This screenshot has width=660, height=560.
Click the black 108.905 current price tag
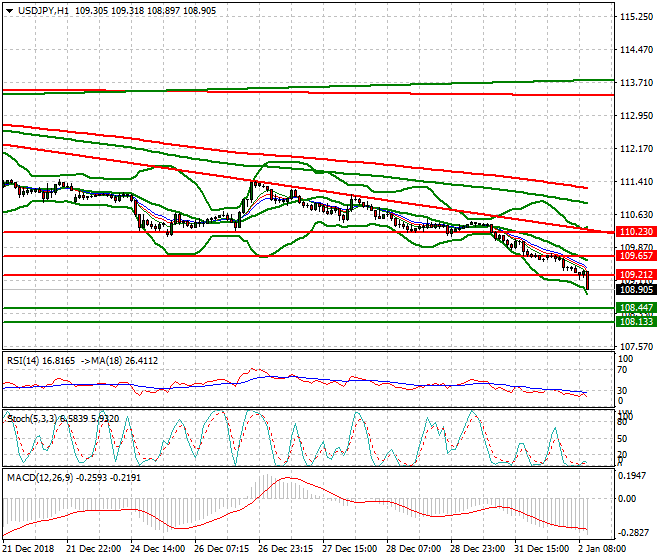click(x=636, y=289)
